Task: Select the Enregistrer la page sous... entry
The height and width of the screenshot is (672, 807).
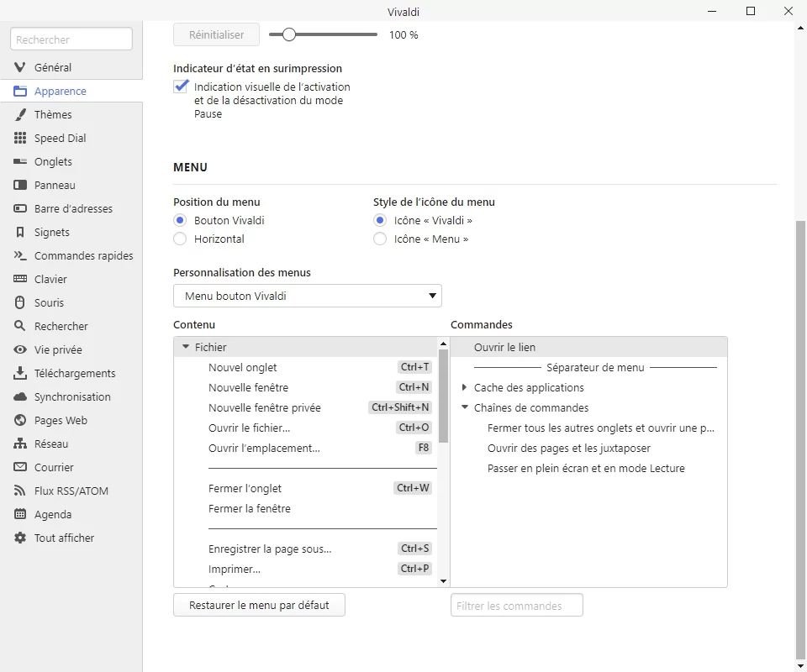Action: 306,549
